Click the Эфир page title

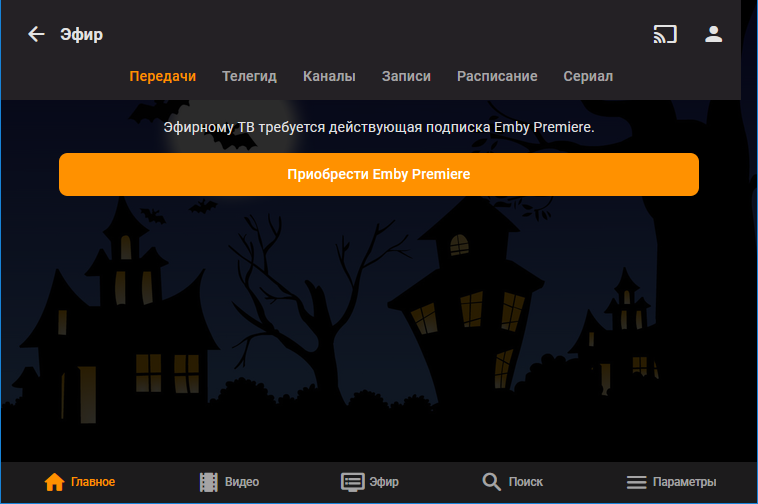click(x=81, y=35)
